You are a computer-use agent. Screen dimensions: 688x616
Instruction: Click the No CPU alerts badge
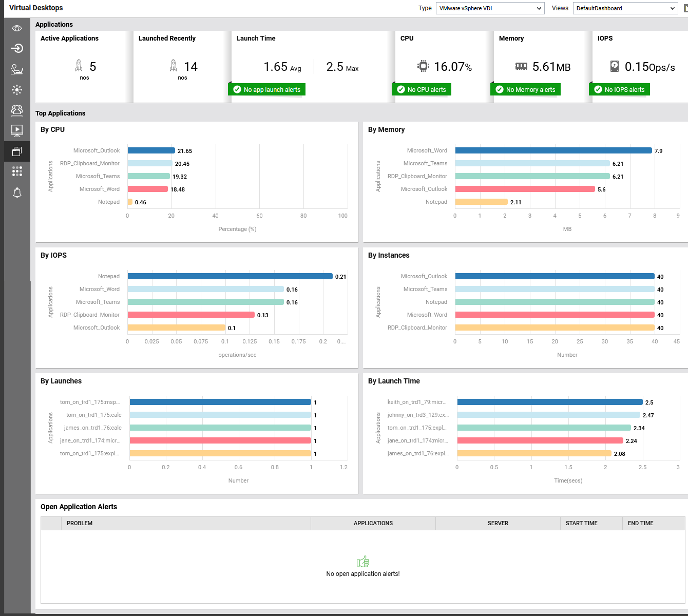coord(422,89)
